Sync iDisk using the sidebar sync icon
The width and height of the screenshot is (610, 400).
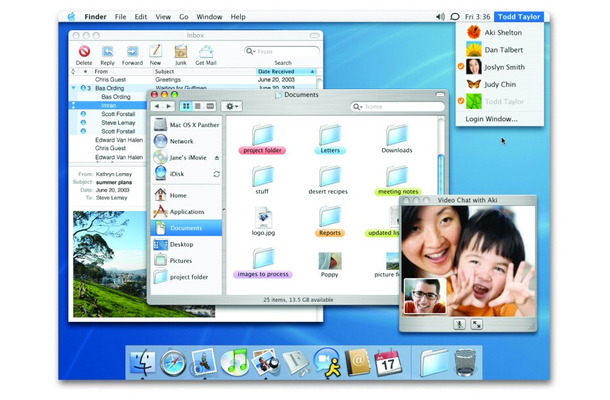click(x=217, y=174)
